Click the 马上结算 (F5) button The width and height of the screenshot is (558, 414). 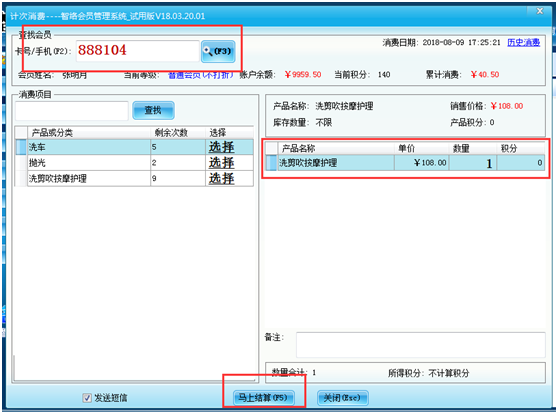pos(264,398)
